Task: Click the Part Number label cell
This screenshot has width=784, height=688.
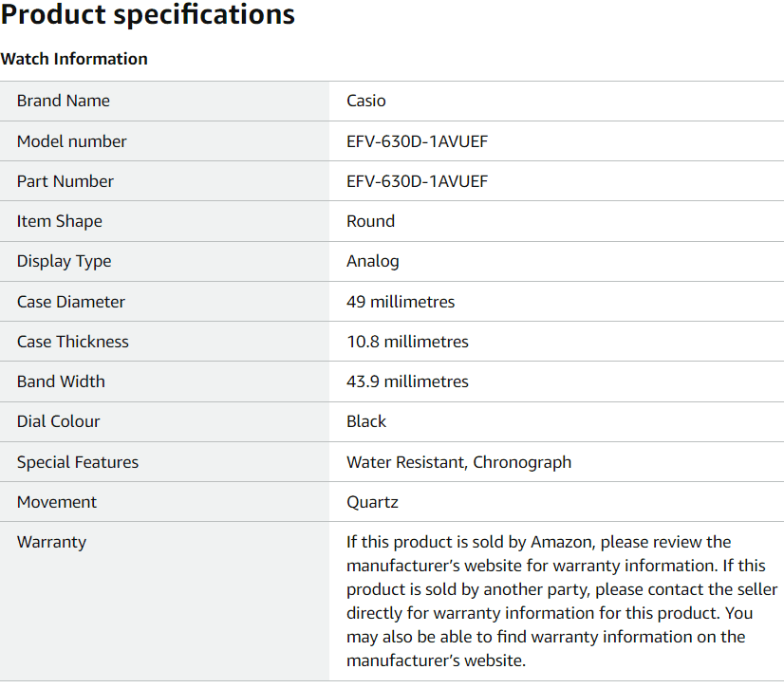Action: pyautogui.click(x=164, y=181)
